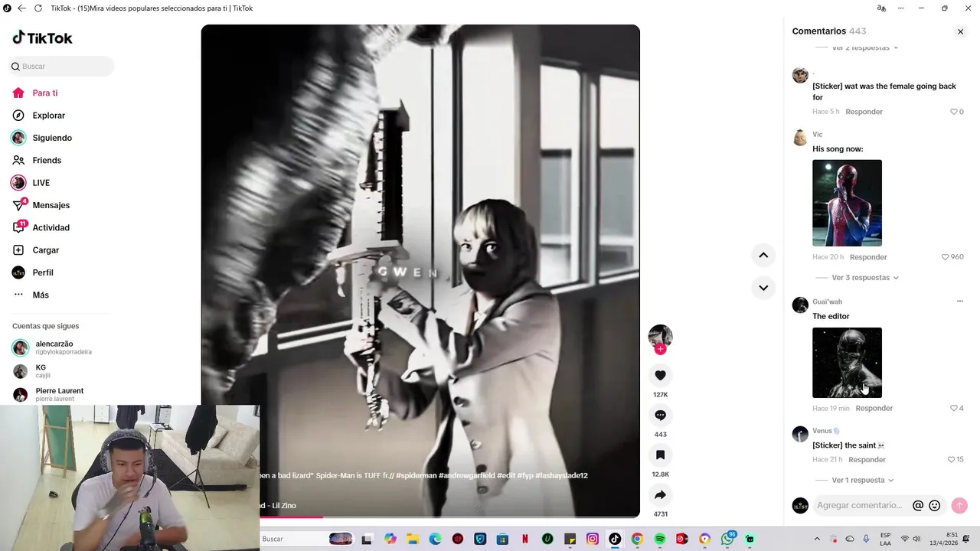Reply to Guai'wah's comment

coord(874,409)
